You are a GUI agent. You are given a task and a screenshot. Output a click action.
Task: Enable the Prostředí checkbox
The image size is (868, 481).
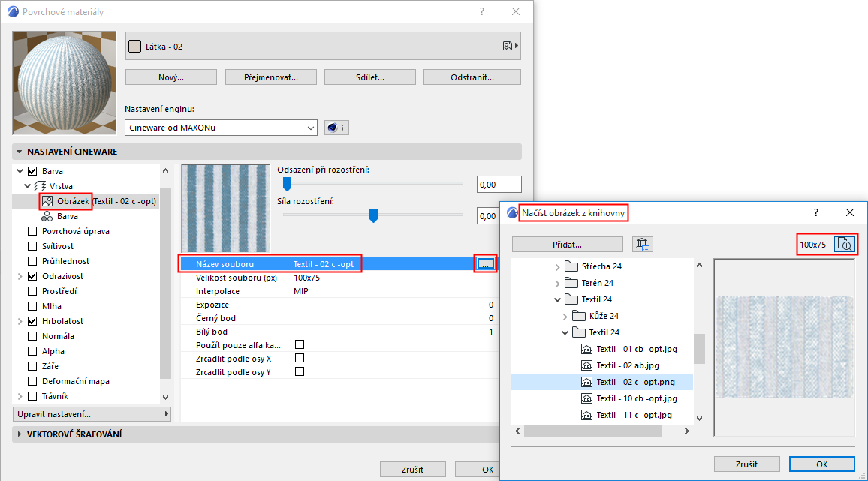pyautogui.click(x=32, y=290)
